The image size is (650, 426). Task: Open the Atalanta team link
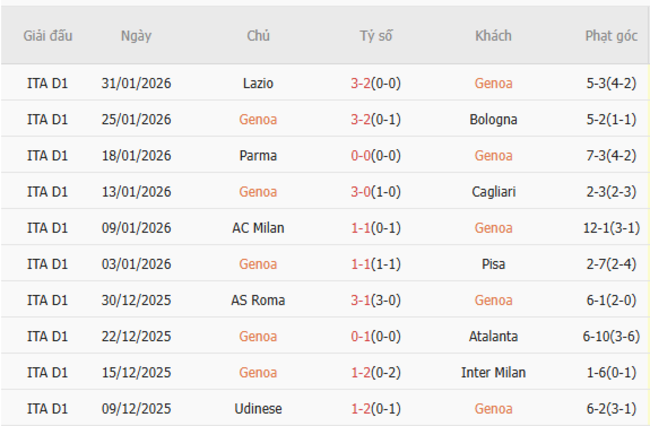493,336
